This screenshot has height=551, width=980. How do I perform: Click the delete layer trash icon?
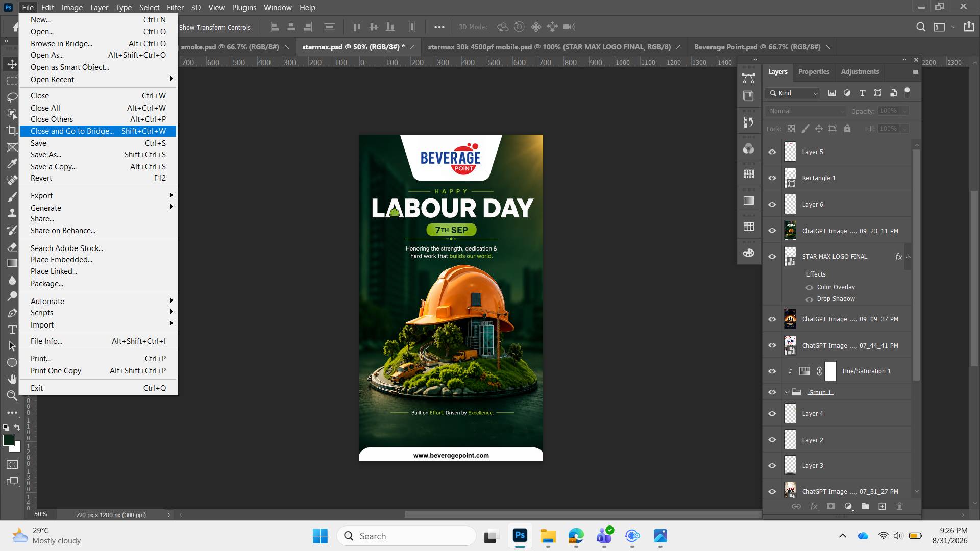click(899, 506)
